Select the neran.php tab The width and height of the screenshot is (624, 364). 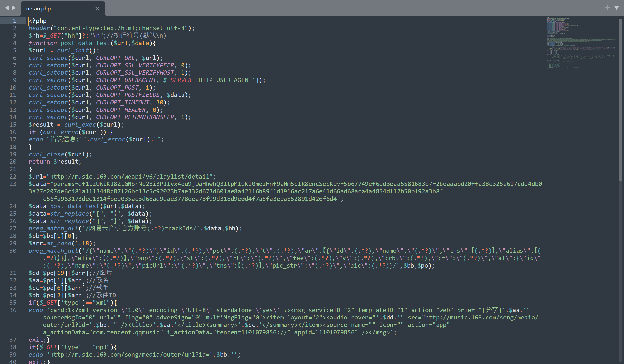click(38, 9)
